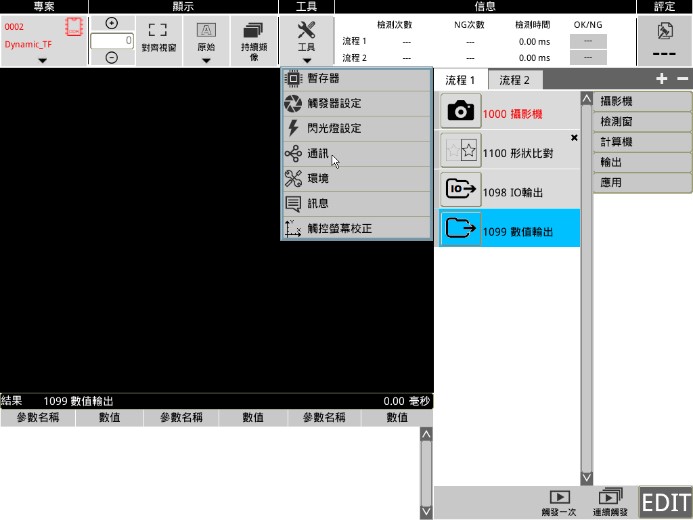Click the zoom out magnifier button
This screenshot has height=520, width=693.
coord(111,58)
